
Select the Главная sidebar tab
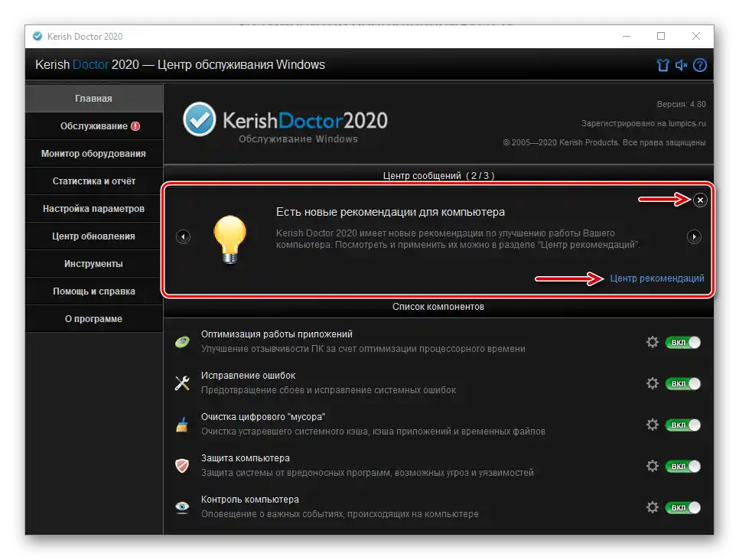coord(94,99)
